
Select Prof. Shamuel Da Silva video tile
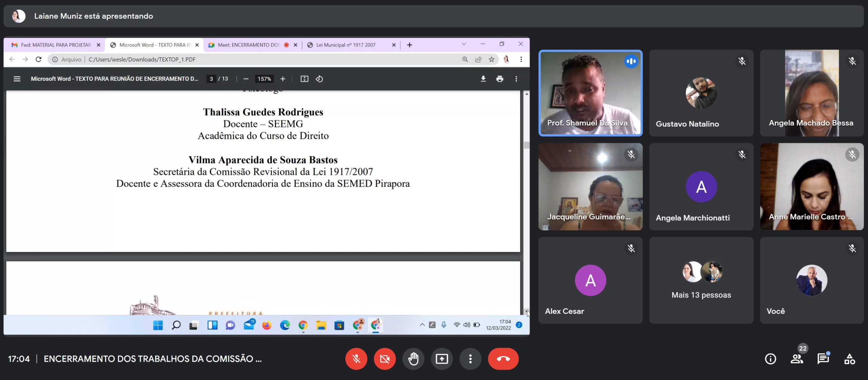tap(590, 93)
